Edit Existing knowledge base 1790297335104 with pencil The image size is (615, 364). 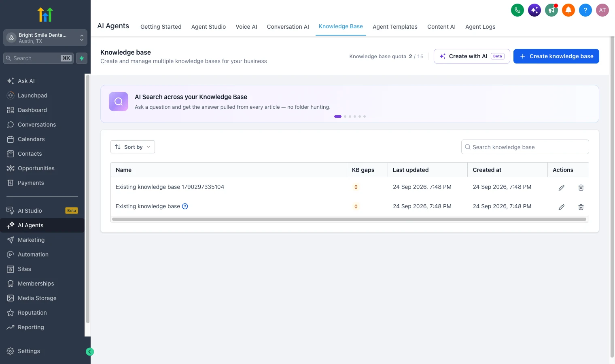(x=562, y=188)
